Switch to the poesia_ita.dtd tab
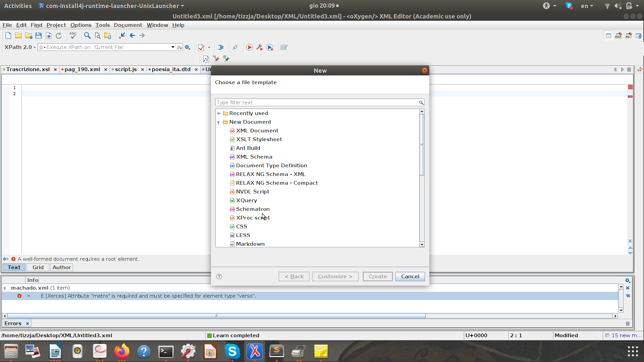This screenshot has height=362, width=644. pos(171,69)
